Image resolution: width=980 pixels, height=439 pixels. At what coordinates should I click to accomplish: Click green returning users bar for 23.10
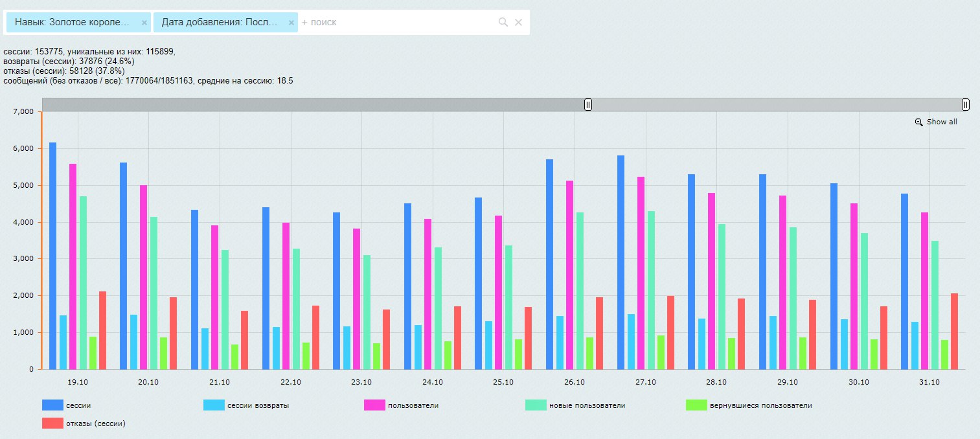(376, 356)
